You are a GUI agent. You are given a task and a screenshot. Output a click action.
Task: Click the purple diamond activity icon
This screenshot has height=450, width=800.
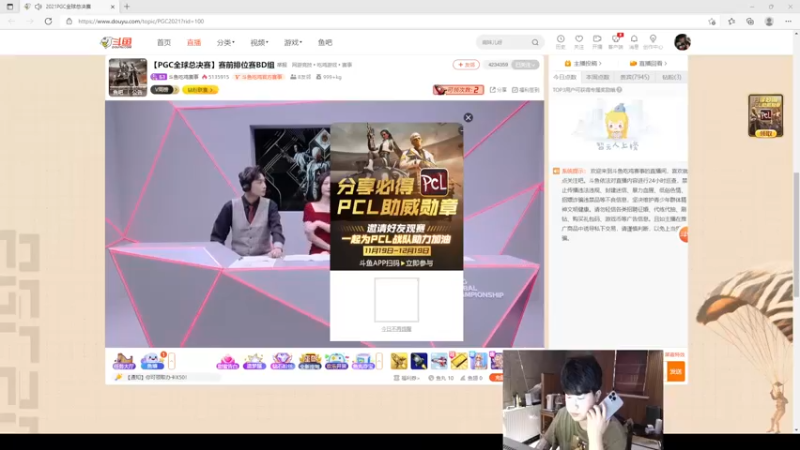coord(282,361)
